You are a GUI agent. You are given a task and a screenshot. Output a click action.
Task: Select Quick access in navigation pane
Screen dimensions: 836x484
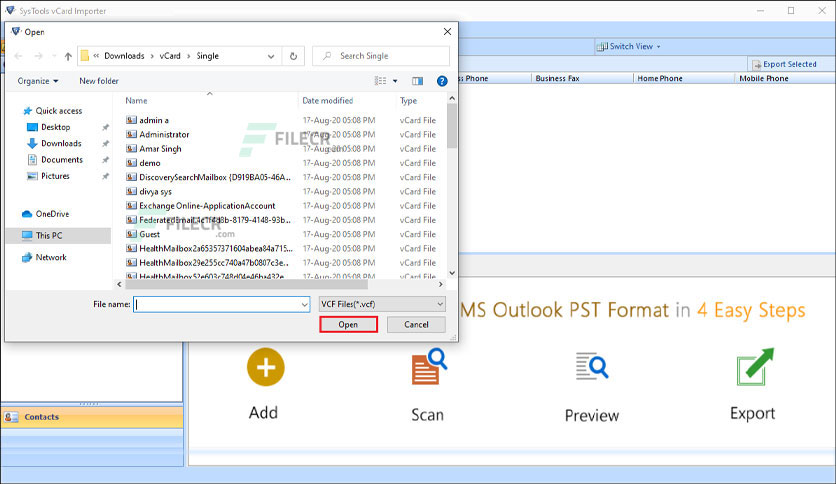point(52,111)
